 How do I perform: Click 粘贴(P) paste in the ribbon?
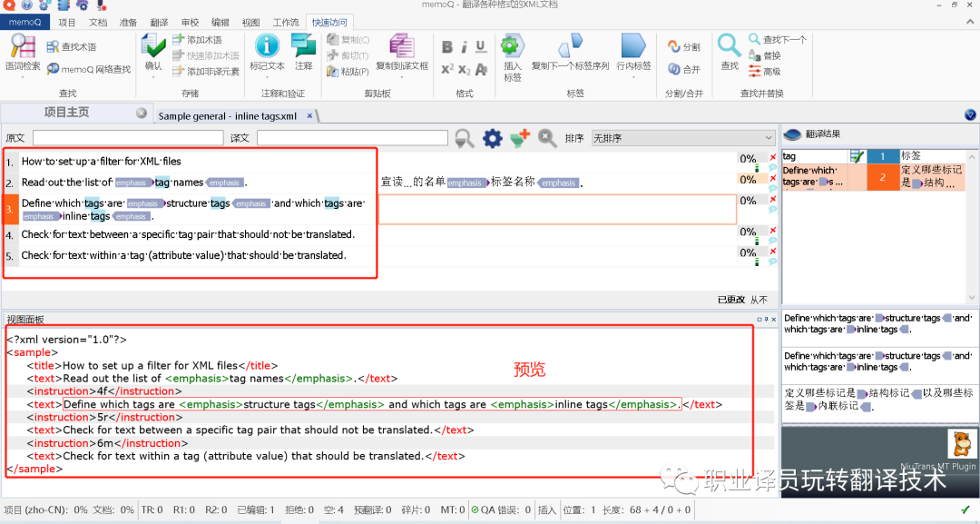tap(348, 71)
